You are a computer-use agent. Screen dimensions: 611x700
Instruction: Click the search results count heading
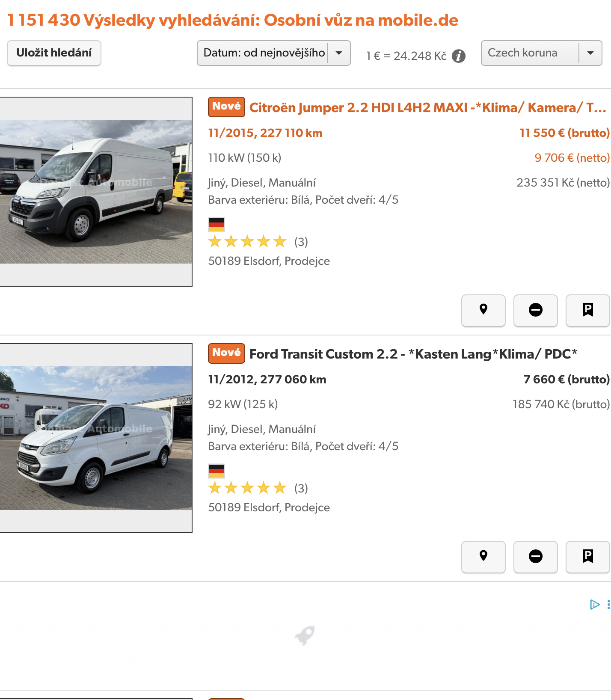click(x=233, y=20)
